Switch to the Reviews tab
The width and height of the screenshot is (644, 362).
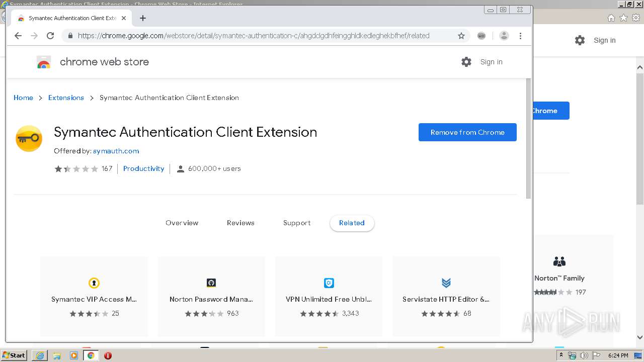point(240,223)
